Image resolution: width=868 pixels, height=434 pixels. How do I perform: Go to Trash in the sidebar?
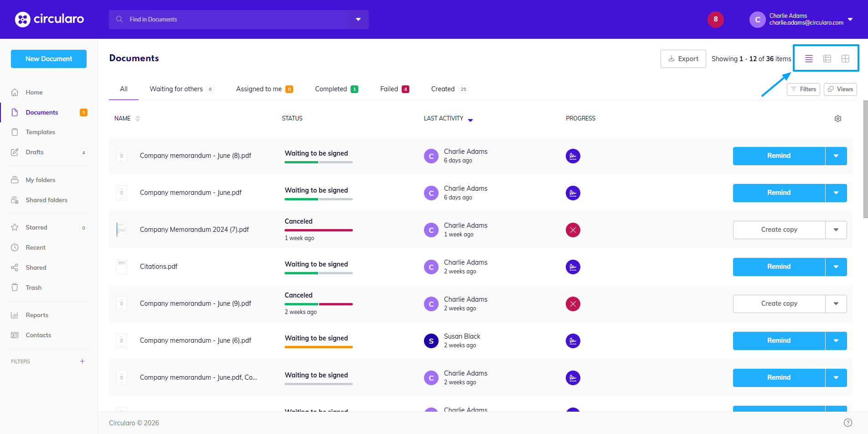(x=33, y=288)
